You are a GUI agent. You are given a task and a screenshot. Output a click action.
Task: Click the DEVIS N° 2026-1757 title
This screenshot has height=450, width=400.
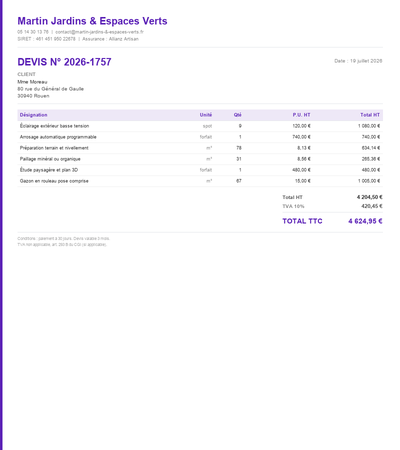[64, 62]
